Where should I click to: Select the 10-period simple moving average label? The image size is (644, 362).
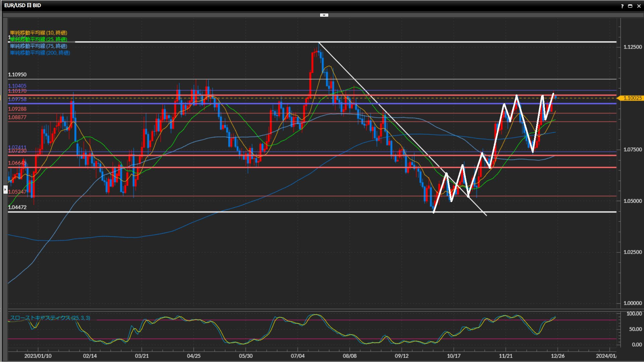click(x=39, y=33)
